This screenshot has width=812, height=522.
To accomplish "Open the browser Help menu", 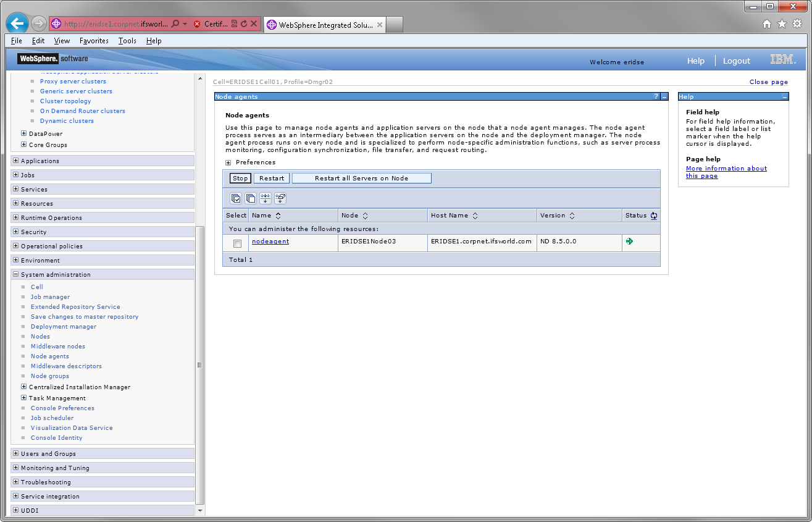I will click(154, 41).
